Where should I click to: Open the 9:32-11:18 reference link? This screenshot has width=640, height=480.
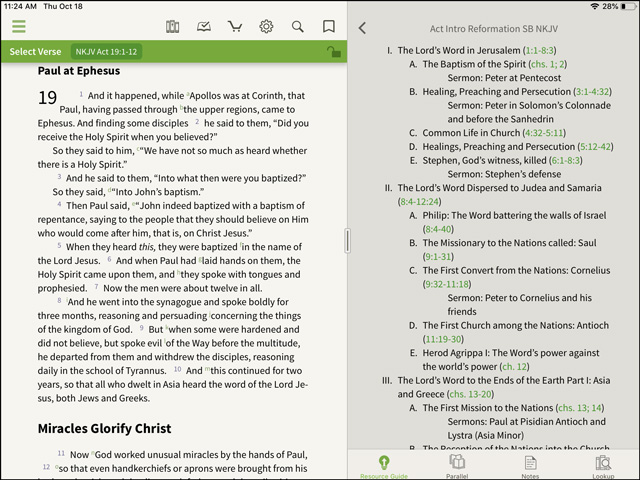point(447,284)
